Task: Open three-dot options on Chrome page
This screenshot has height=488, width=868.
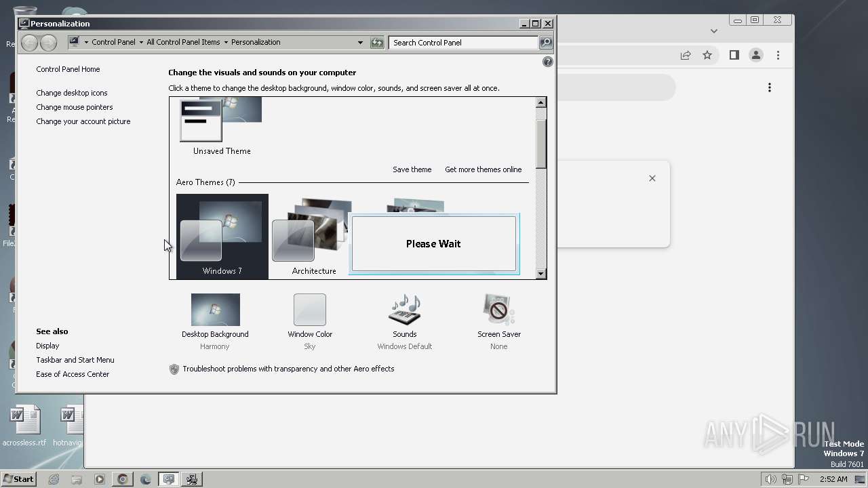Action: [x=769, y=87]
